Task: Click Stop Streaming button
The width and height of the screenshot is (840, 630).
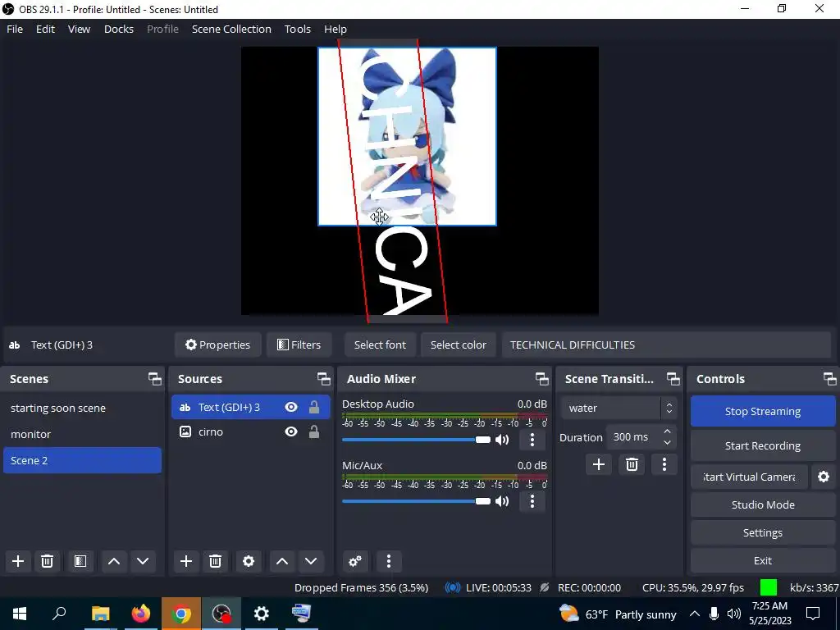Action: click(762, 412)
